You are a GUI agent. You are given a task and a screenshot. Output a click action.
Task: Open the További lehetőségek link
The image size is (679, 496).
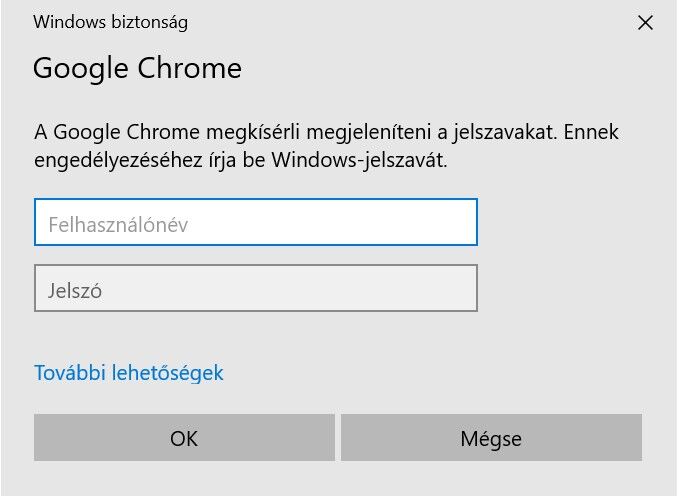tap(129, 373)
